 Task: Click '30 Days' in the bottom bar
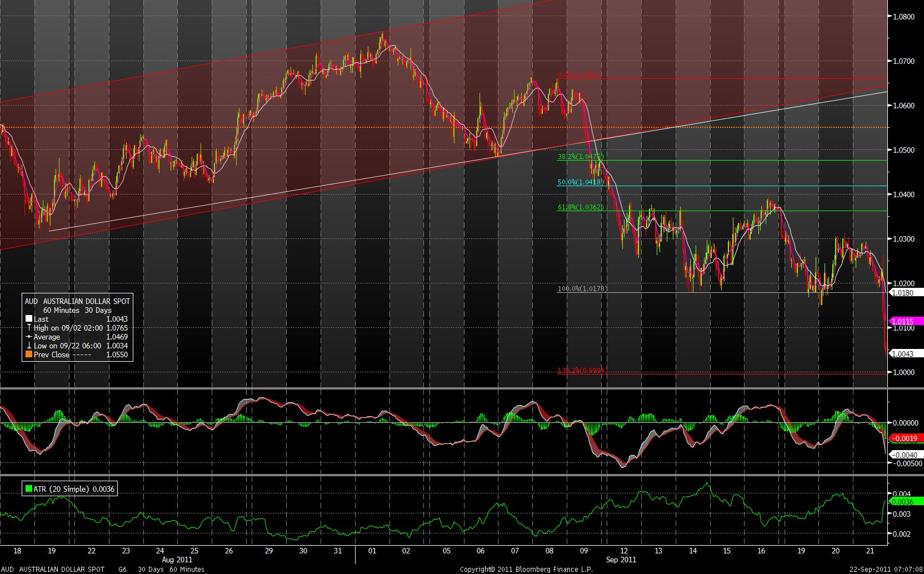[x=151, y=570]
